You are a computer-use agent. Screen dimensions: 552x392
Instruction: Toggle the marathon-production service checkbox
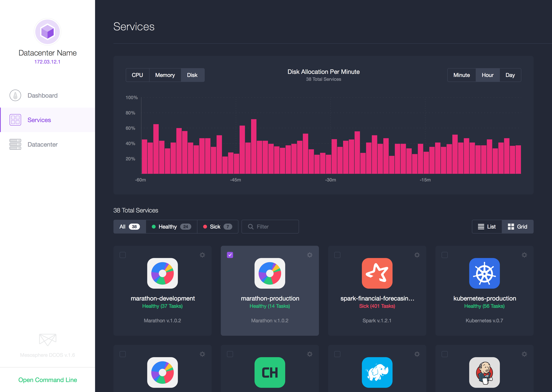[x=230, y=255]
